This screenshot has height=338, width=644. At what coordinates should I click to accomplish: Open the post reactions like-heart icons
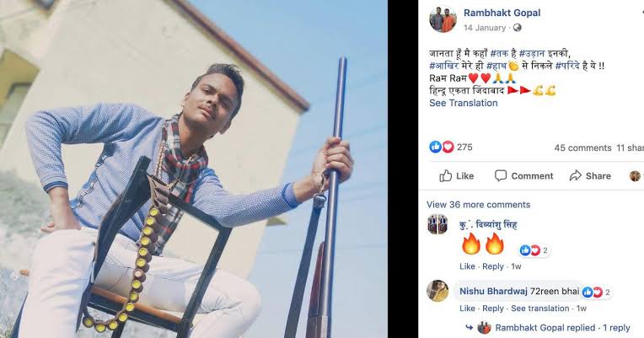click(x=442, y=147)
